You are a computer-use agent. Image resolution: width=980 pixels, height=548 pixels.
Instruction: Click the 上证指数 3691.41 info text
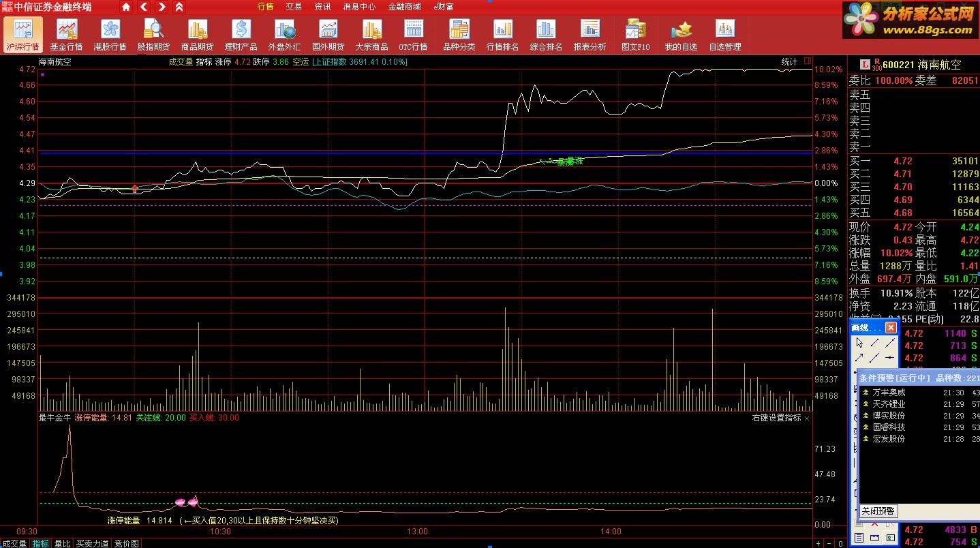[x=360, y=62]
